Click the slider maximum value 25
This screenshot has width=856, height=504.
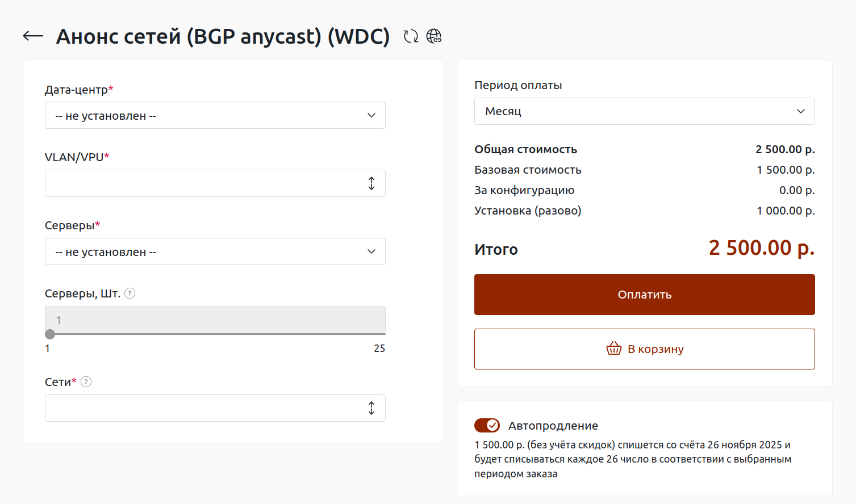click(379, 348)
